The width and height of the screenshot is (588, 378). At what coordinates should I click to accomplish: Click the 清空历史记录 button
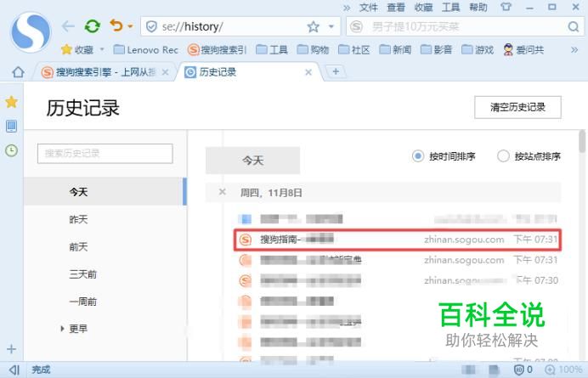517,107
